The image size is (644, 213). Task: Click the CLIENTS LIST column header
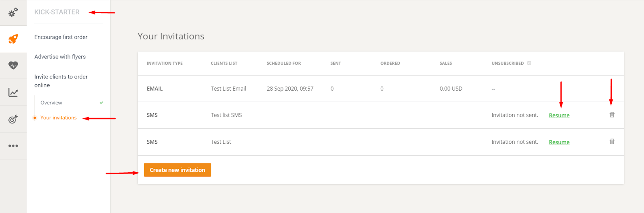tap(224, 63)
